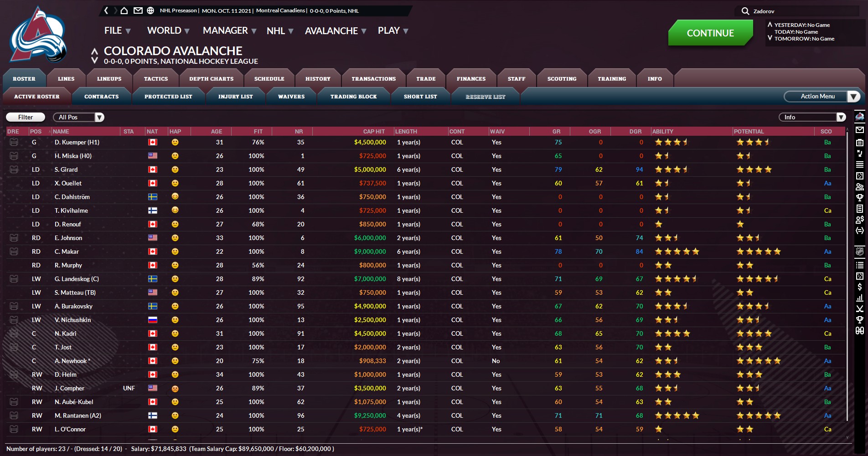Click the Avalanche logo at sidebar top
The height and width of the screenshot is (456, 868).
click(x=860, y=117)
